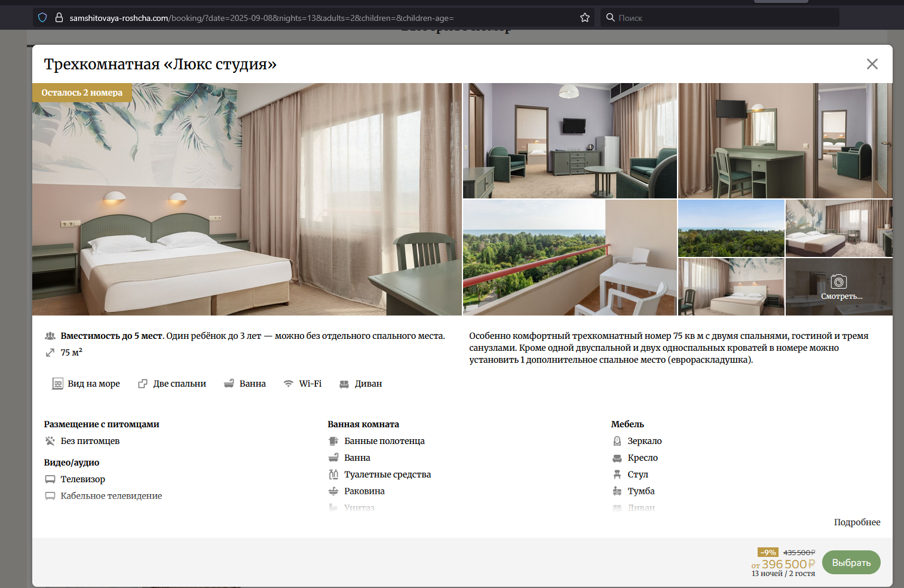The width and height of the screenshot is (904, 588).
Task: Click the room description paragraph
Action: [669, 348]
